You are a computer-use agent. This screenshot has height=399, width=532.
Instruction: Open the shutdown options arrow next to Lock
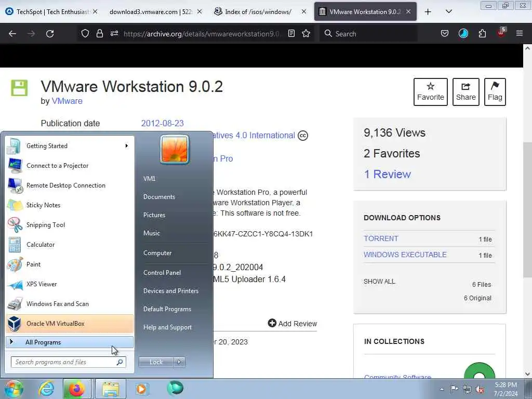179,362
